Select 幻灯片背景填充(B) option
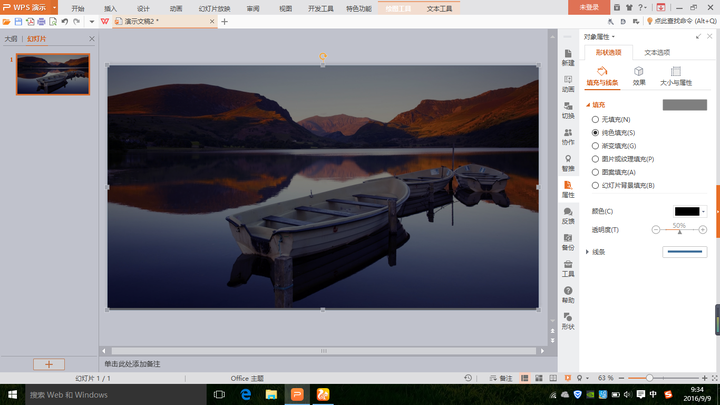The width and height of the screenshot is (720, 405). click(x=623, y=186)
